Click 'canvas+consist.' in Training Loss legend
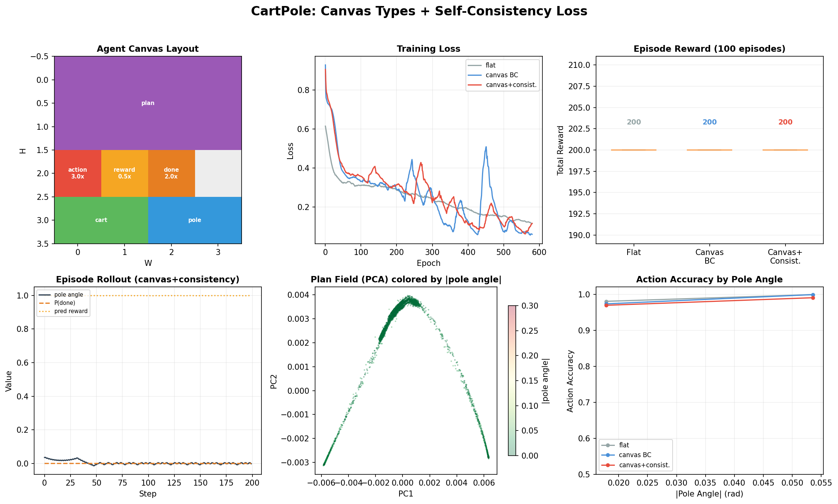 (511, 85)
